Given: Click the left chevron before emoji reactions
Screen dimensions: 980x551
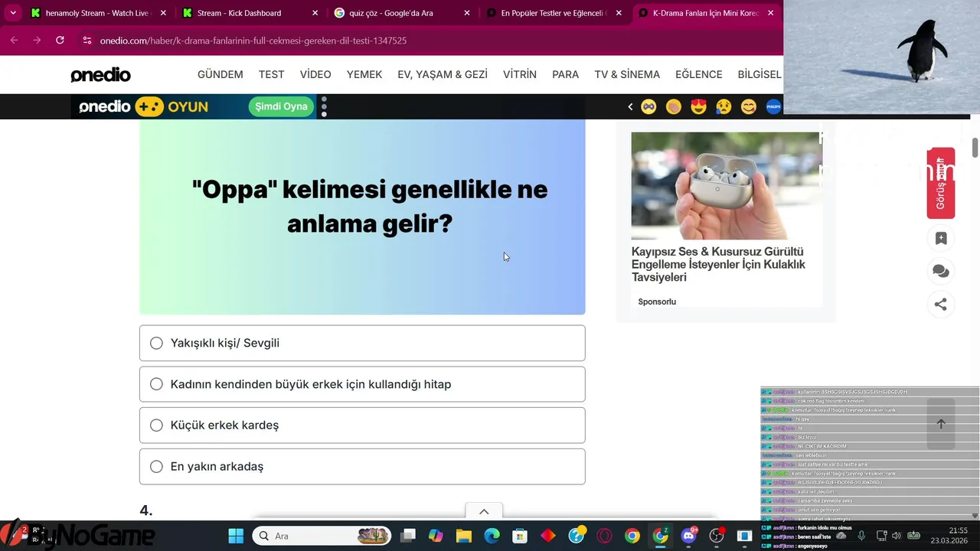Looking at the screenshot, I should click(x=630, y=107).
